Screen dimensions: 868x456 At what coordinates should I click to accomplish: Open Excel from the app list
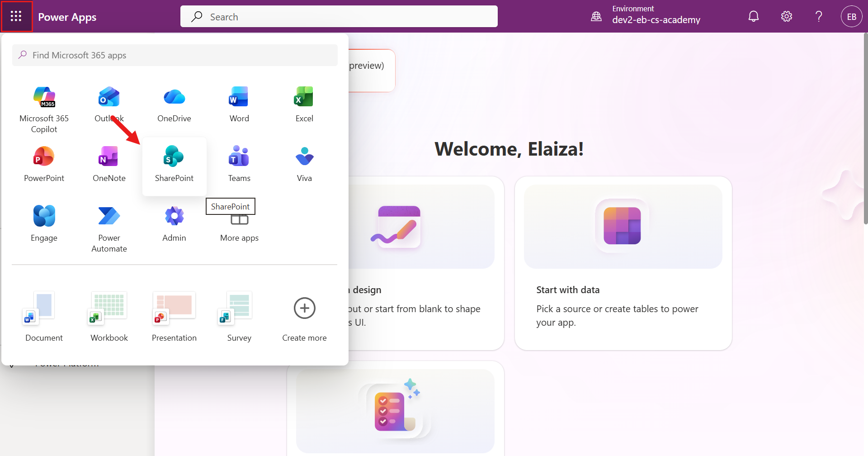tap(304, 105)
